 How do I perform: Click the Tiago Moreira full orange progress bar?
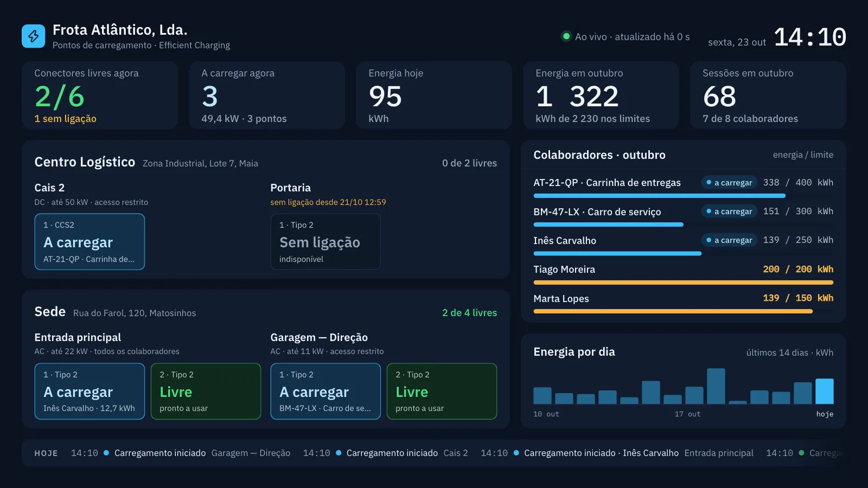684,282
